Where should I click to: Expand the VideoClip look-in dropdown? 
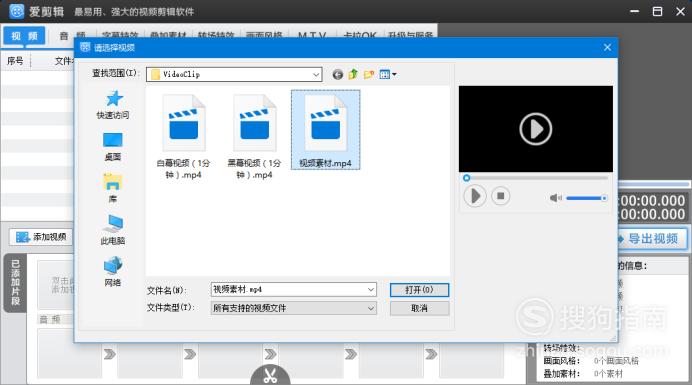tap(316, 75)
